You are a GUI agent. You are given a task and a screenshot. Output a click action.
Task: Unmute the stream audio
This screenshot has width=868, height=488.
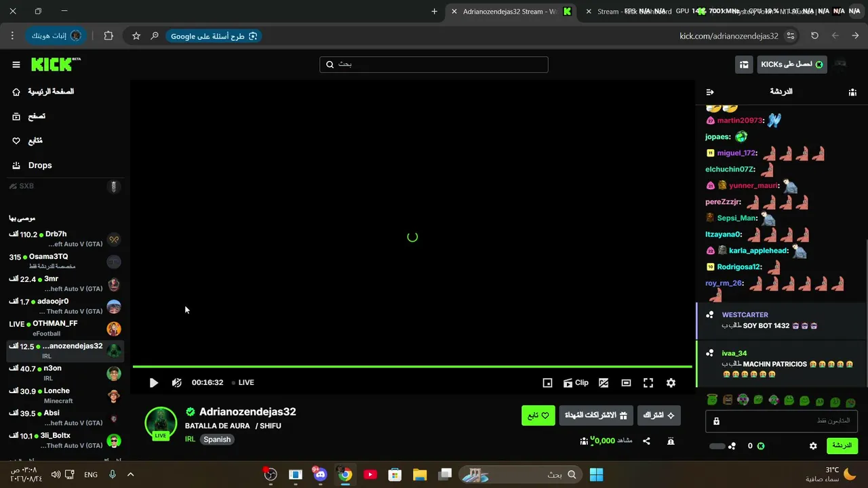tap(177, 383)
